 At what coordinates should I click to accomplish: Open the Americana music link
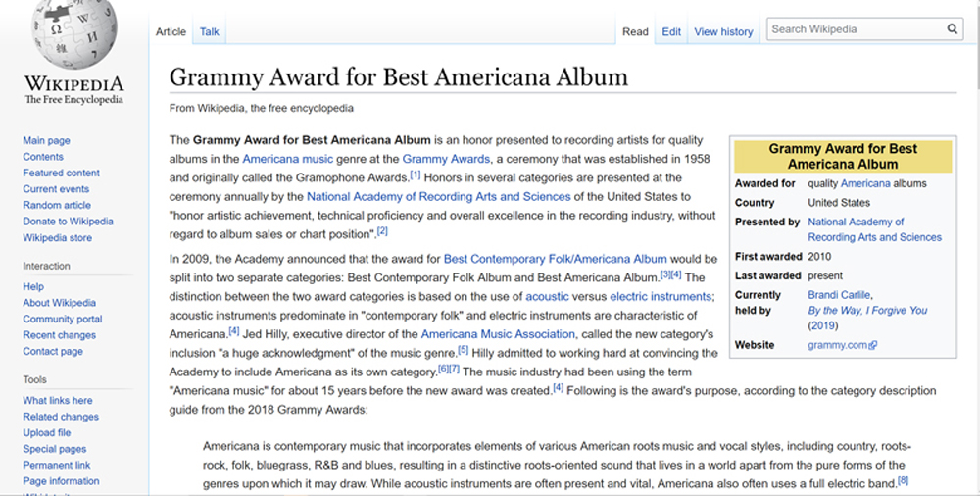pos(287,159)
